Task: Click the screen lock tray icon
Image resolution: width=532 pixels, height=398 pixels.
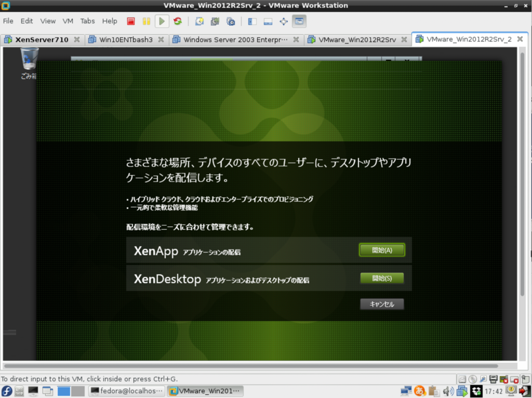Action: [x=511, y=391]
